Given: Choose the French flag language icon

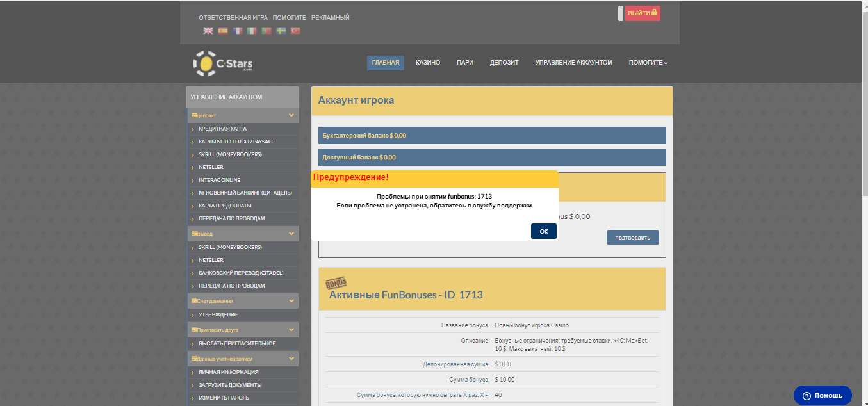Looking at the screenshot, I should [238, 31].
